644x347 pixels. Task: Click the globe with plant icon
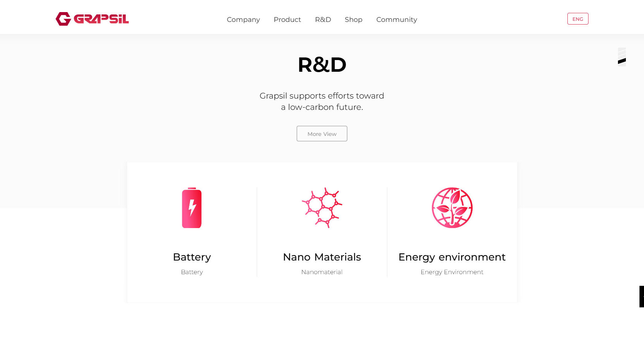452,208
